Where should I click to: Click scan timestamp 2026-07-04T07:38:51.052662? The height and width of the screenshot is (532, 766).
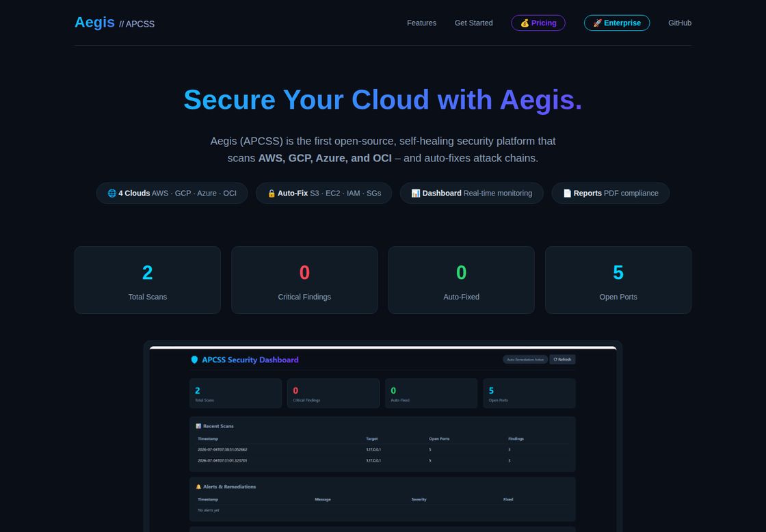[x=222, y=449]
